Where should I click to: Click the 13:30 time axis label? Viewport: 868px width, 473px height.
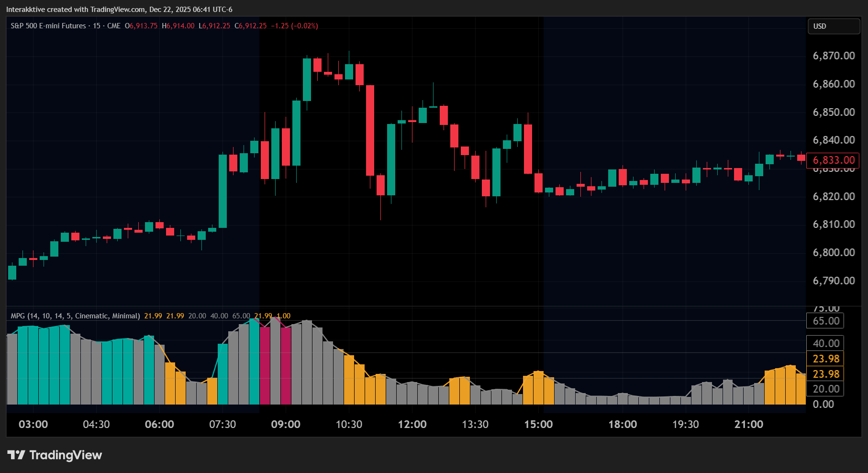tap(475, 425)
